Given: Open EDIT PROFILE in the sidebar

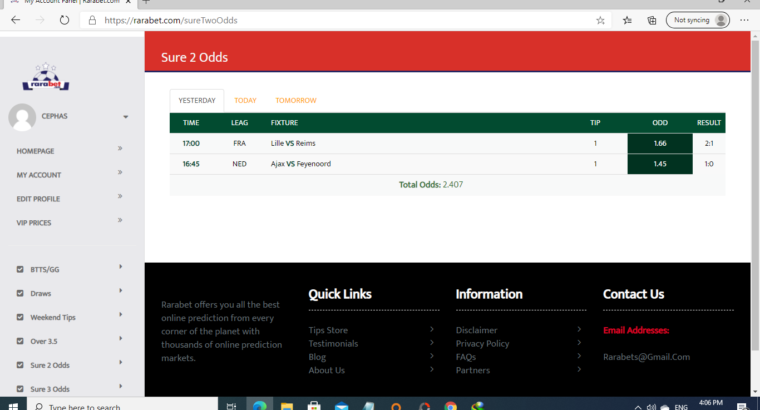Looking at the screenshot, I should (38, 199).
